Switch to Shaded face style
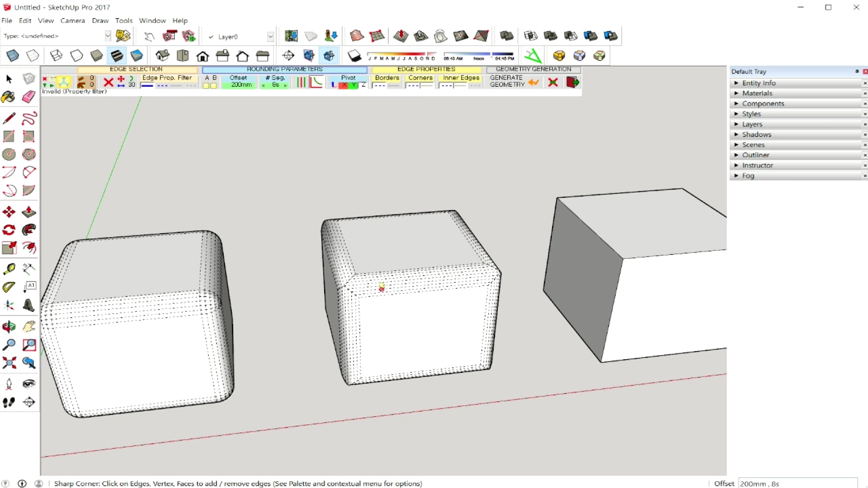 click(x=97, y=56)
